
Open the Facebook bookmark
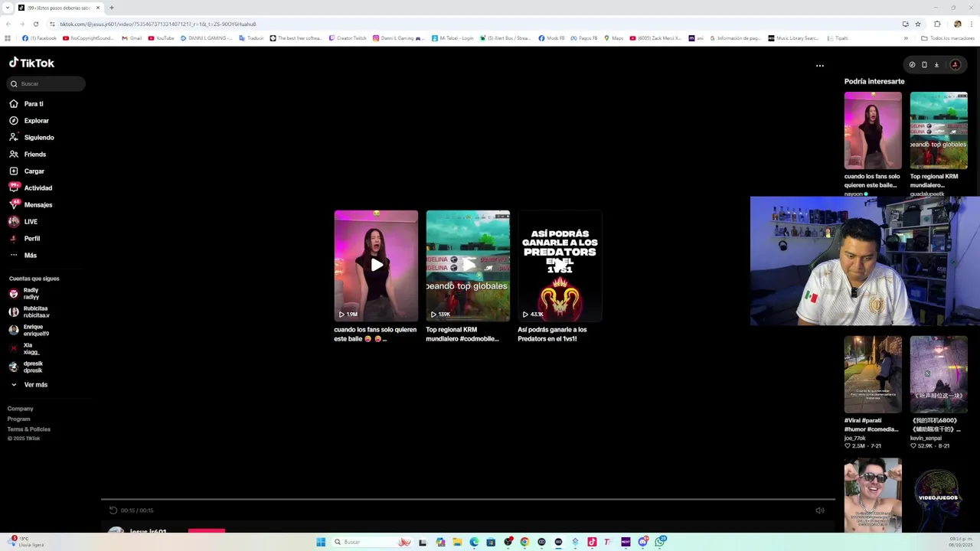pos(39,38)
